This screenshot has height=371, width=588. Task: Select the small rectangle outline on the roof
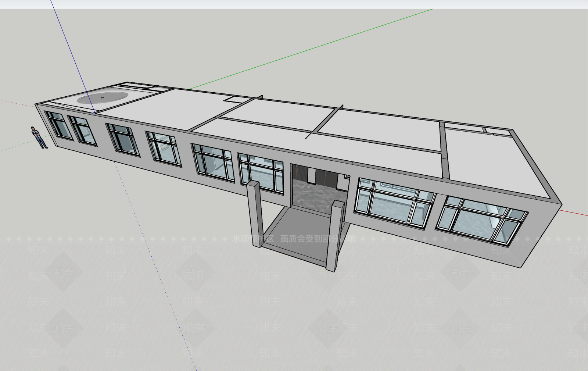click(x=235, y=99)
